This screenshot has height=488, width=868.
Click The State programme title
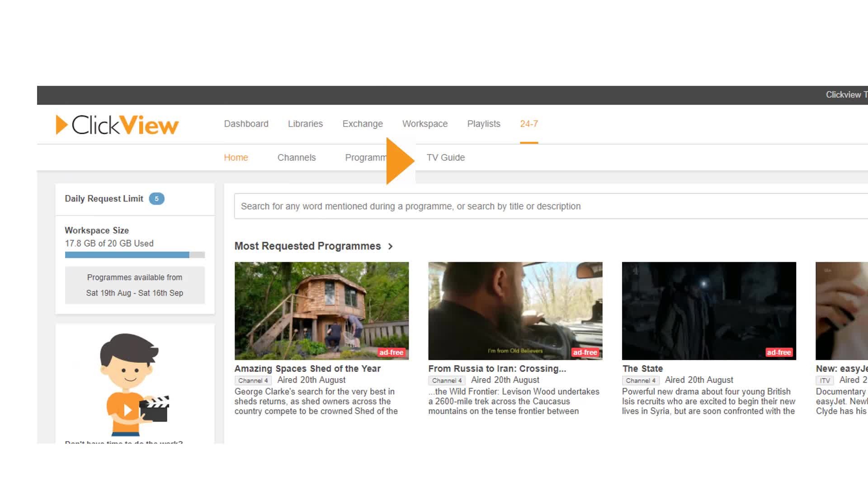click(642, 369)
